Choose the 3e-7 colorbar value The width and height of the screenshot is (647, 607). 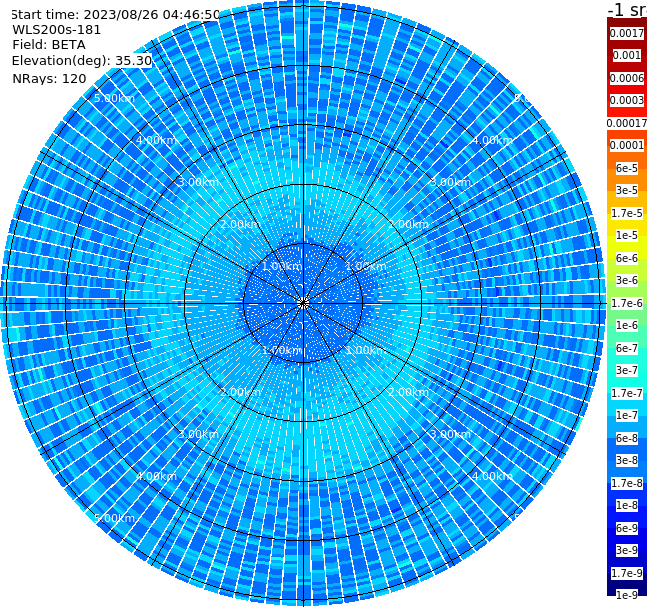(x=627, y=370)
